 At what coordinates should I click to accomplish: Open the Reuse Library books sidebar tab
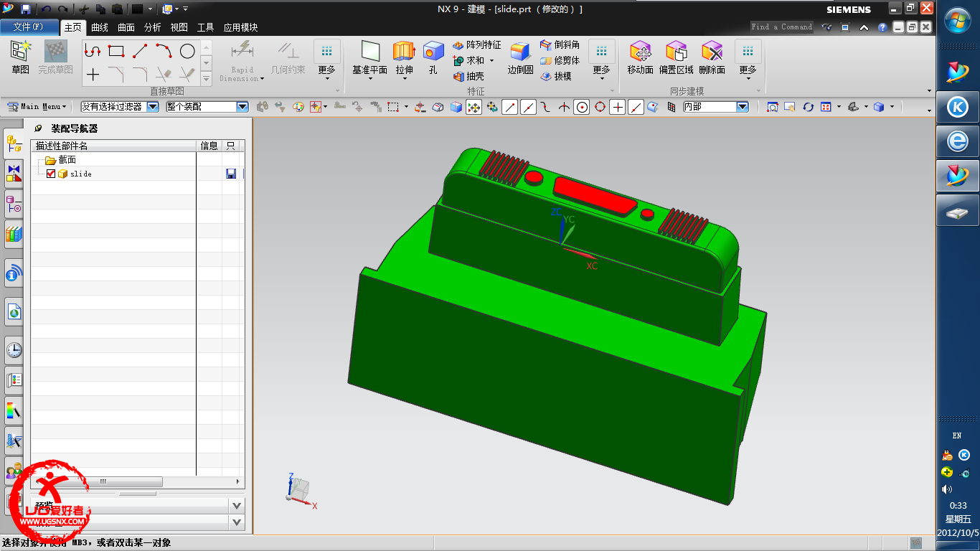(14, 234)
